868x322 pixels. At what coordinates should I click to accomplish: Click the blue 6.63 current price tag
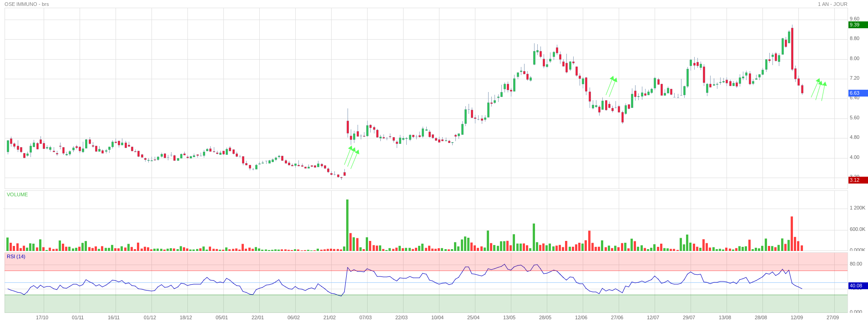pyautogui.click(x=858, y=93)
